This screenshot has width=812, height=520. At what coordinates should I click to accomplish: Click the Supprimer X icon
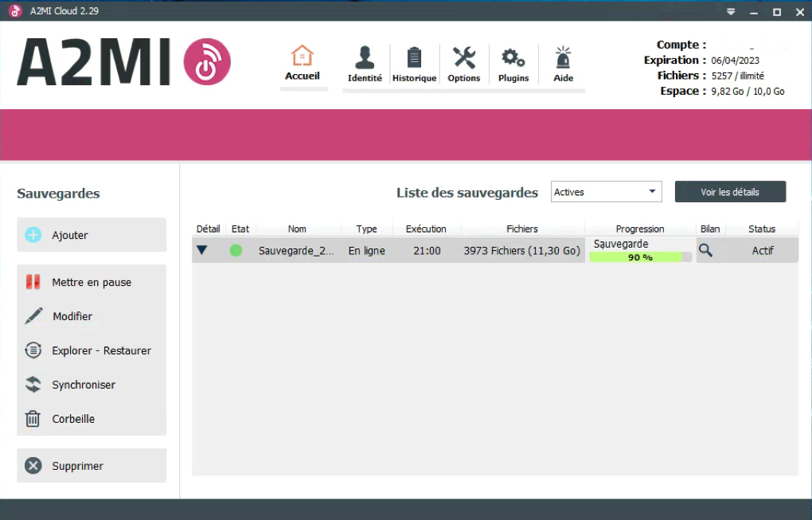(x=33, y=466)
